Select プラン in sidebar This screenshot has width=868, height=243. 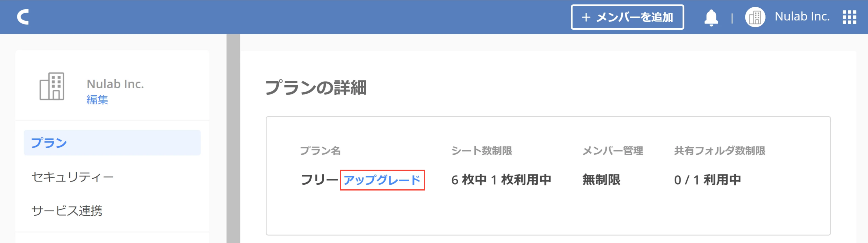click(x=112, y=143)
